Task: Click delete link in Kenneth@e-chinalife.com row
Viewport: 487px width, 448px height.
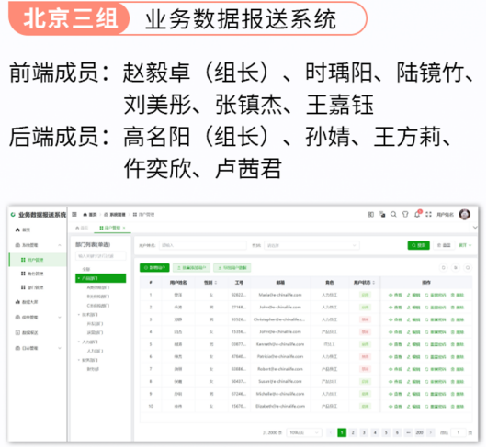Action: click(x=458, y=344)
